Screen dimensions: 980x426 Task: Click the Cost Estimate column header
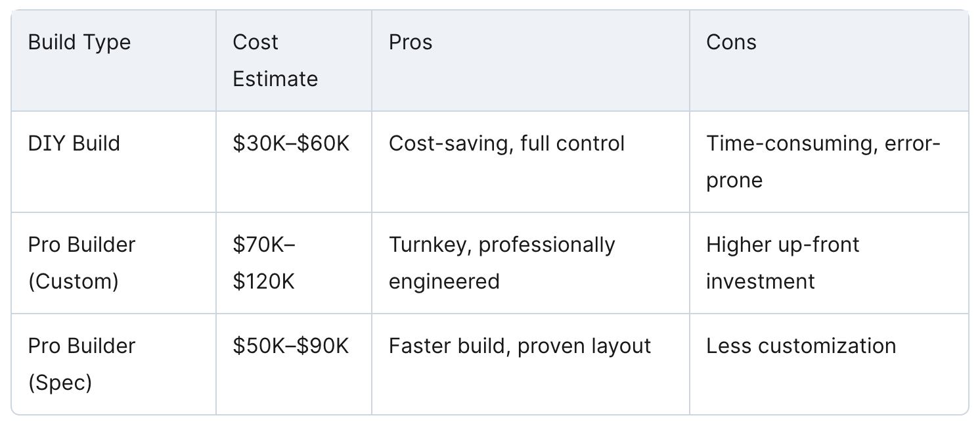click(275, 60)
